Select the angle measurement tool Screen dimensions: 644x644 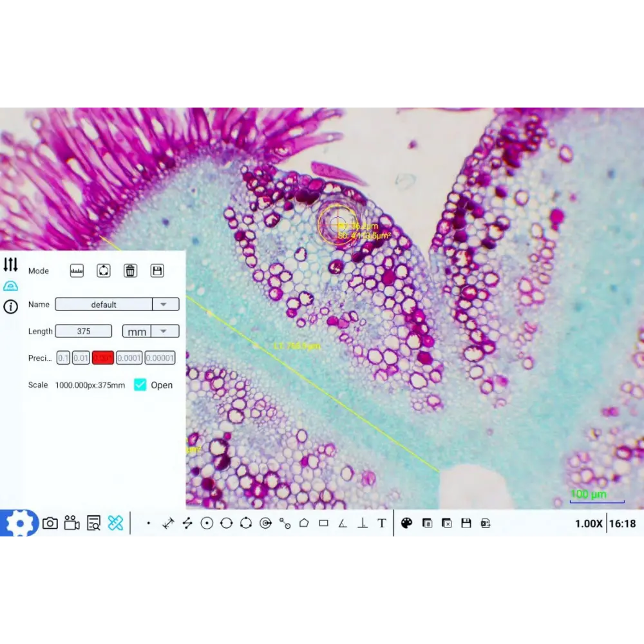[x=343, y=524]
